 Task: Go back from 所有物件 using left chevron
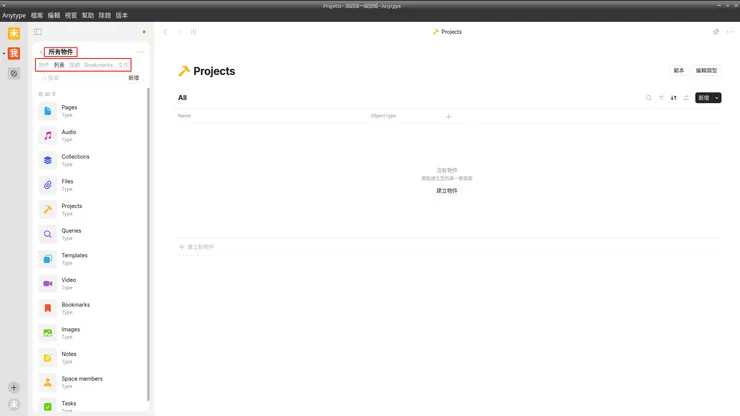tap(41, 51)
